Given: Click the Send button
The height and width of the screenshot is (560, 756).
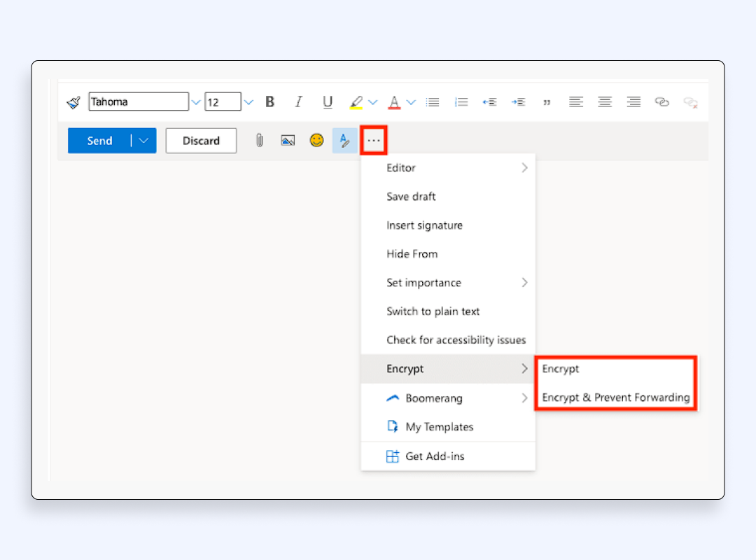Looking at the screenshot, I should pyautogui.click(x=99, y=141).
